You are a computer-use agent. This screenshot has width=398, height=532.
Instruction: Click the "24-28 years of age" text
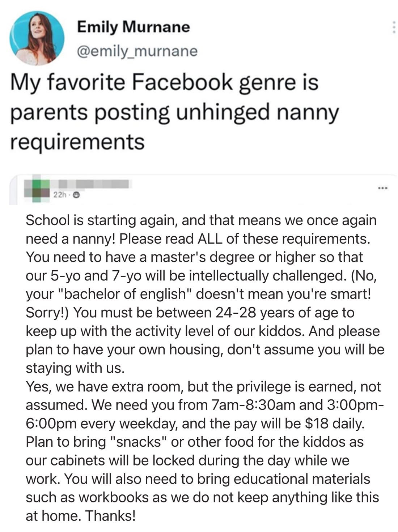pos(276,313)
